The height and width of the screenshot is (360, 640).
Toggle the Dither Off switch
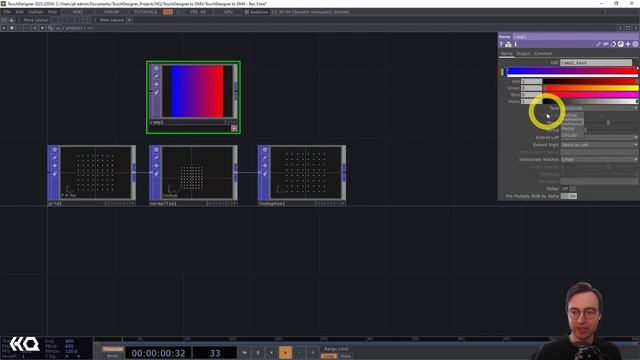tap(569, 189)
